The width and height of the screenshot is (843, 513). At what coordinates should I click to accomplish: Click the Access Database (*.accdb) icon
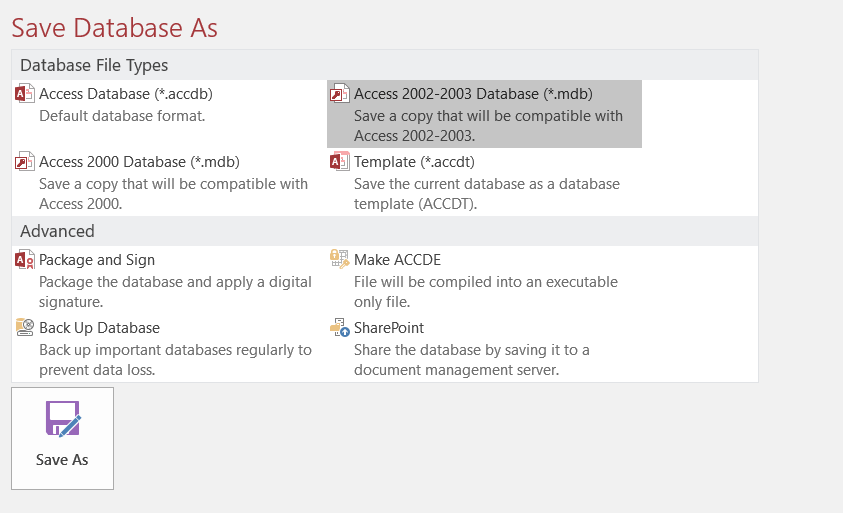(x=25, y=94)
